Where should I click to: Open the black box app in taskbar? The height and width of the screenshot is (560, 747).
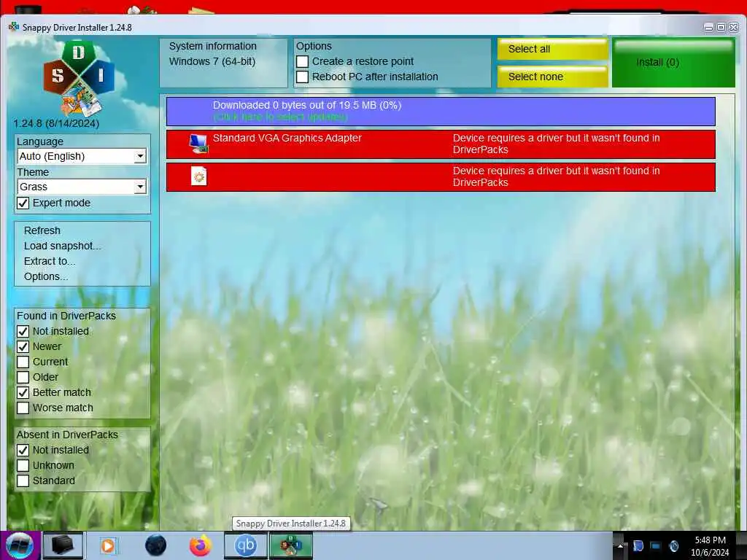(x=63, y=545)
